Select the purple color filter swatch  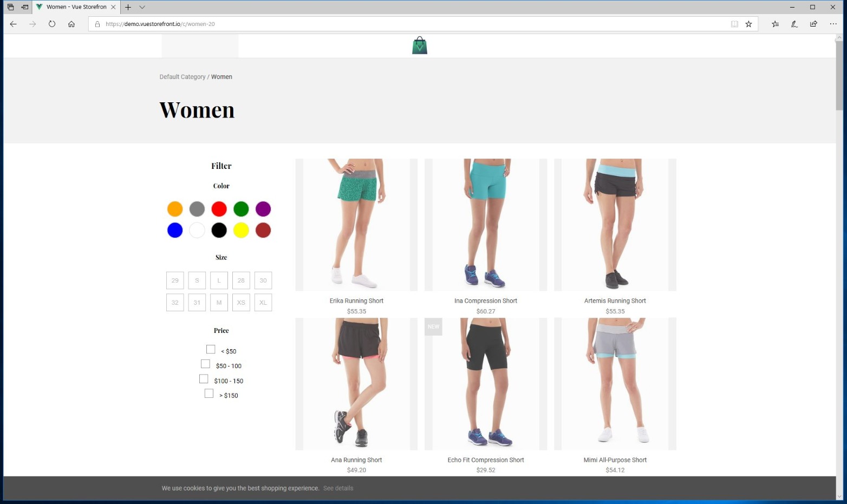coord(263,209)
